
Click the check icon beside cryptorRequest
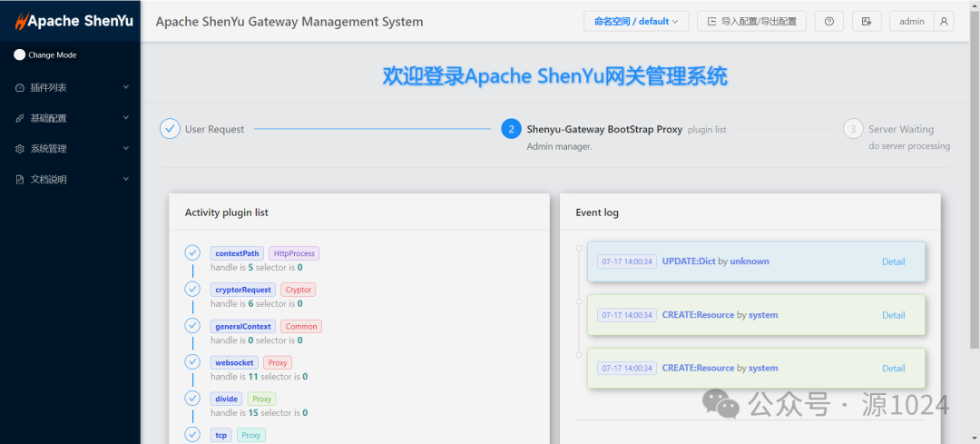click(192, 289)
